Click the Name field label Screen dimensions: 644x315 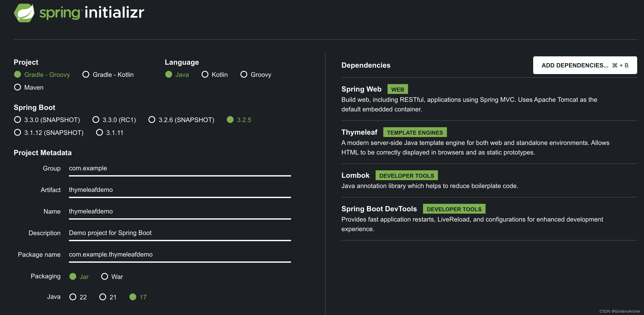(x=52, y=211)
